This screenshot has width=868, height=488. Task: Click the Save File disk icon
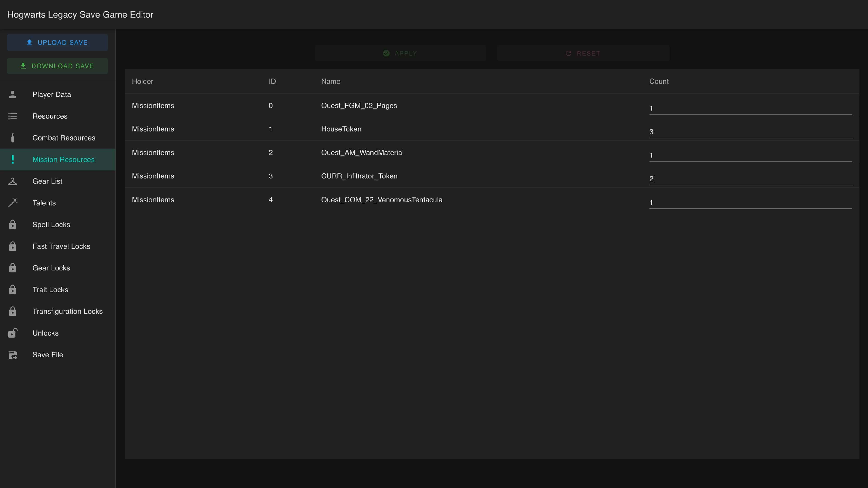point(12,355)
